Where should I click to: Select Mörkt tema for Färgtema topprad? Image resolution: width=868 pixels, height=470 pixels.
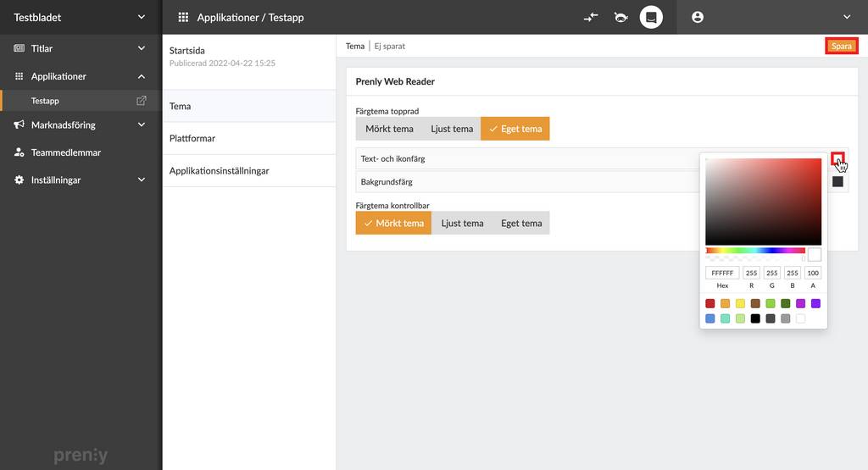pyautogui.click(x=389, y=129)
